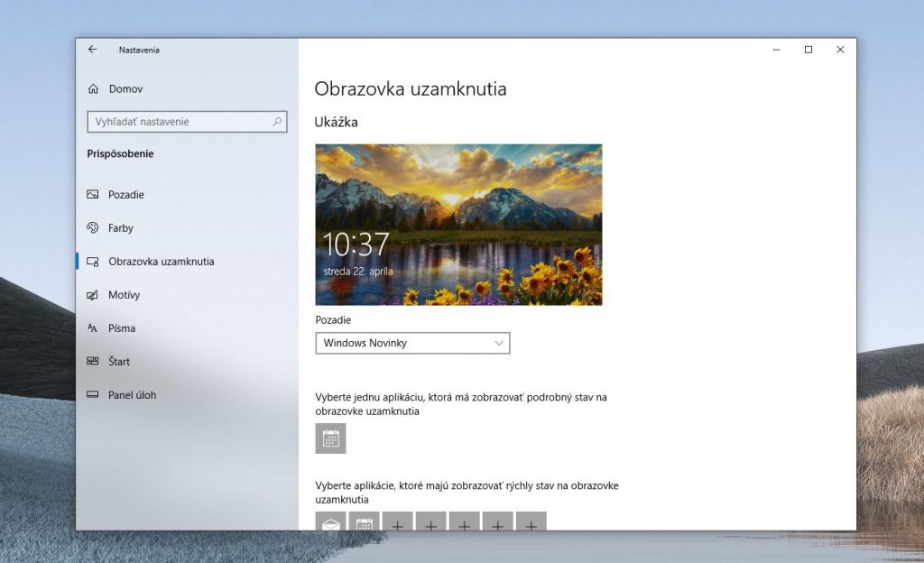Click the Nastavenia window title text

click(139, 50)
